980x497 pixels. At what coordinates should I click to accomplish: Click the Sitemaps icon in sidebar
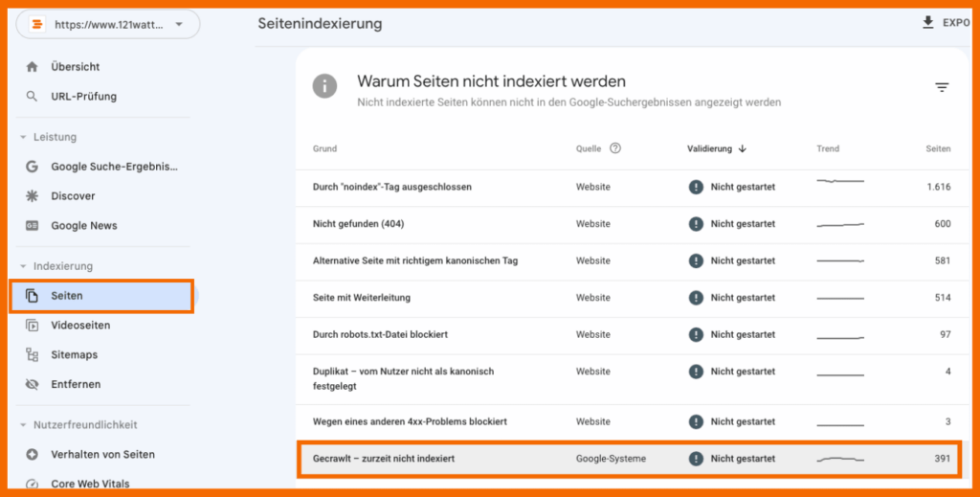click(33, 355)
